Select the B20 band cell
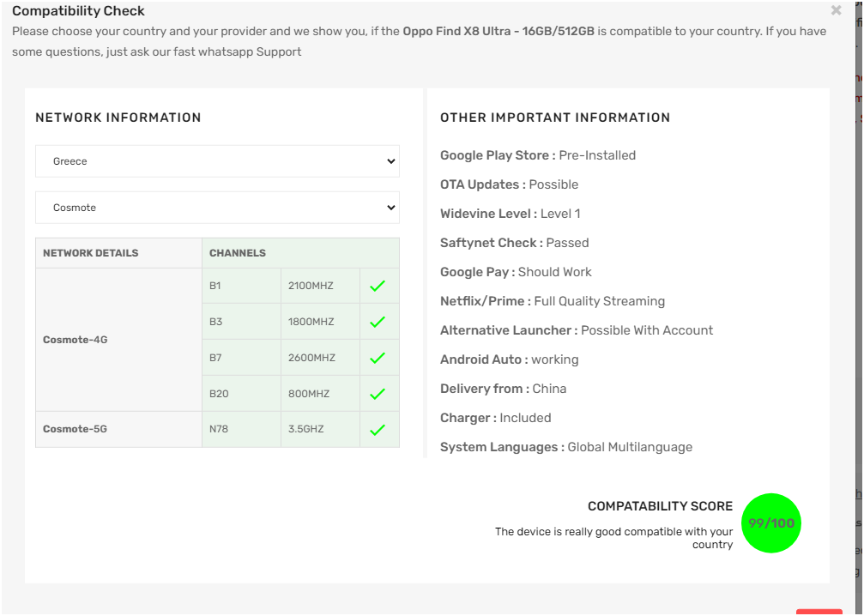Screen dimensions: 864x616 click(241, 394)
